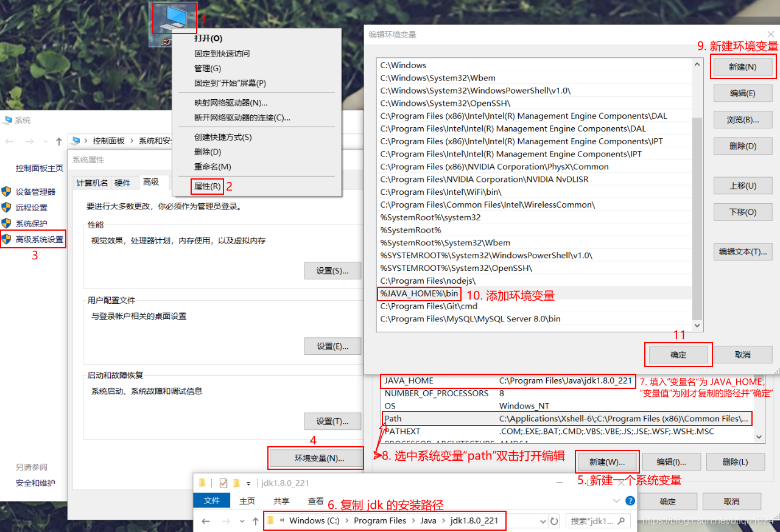This screenshot has height=532, width=780.
Task: Open the 高级系统设置 link
Action: (x=40, y=239)
